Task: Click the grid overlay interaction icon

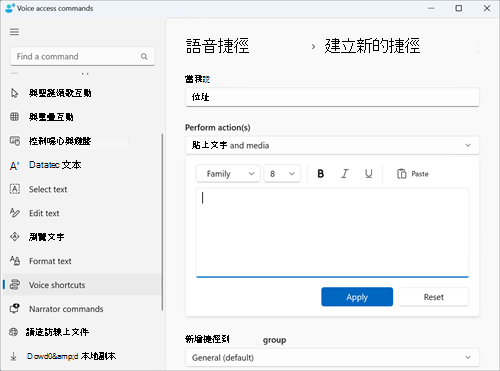Action: click(14, 117)
